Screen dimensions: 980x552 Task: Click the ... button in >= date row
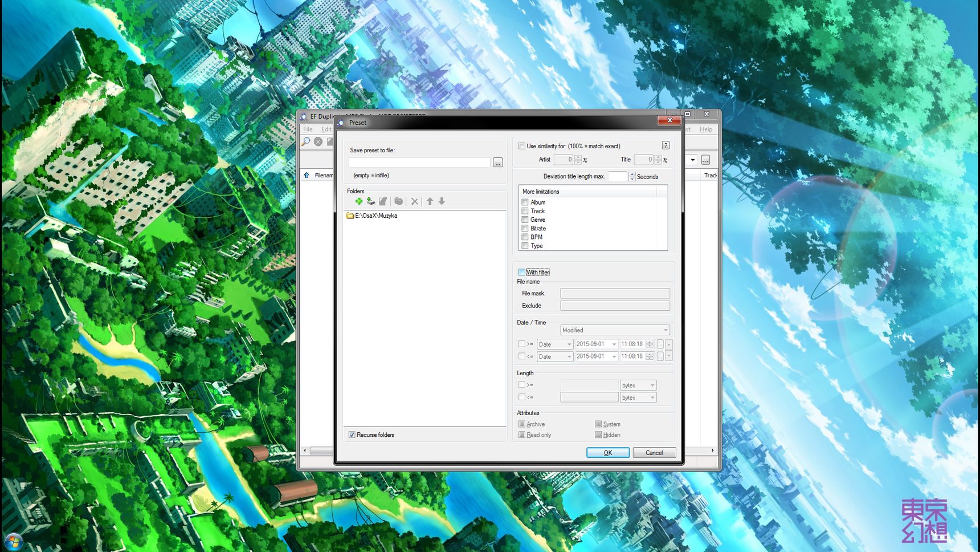(660, 344)
